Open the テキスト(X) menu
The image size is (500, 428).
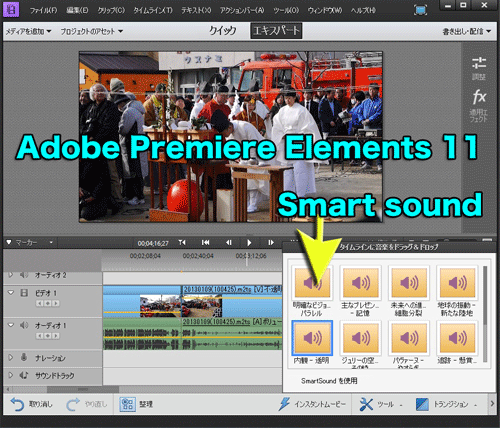[x=196, y=10]
